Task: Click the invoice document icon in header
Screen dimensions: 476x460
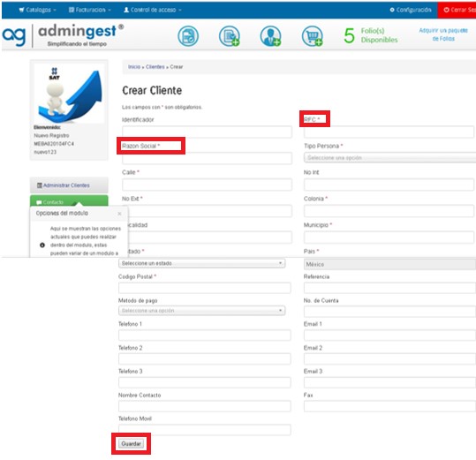Action: [x=188, y=36]
